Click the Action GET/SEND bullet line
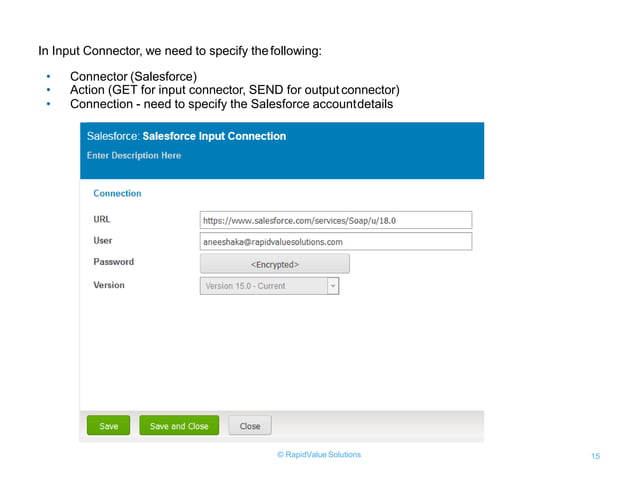 (234, 91)
